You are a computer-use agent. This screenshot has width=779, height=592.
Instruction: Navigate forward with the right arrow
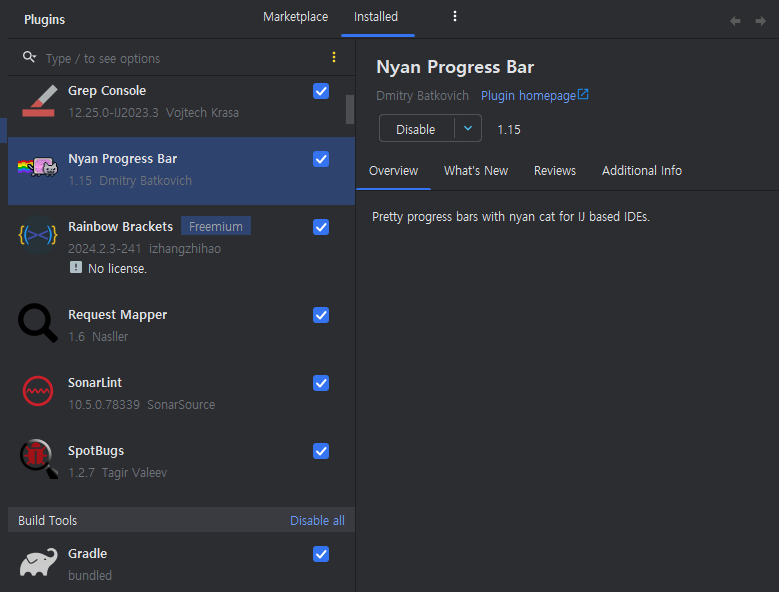click(760, 21)
